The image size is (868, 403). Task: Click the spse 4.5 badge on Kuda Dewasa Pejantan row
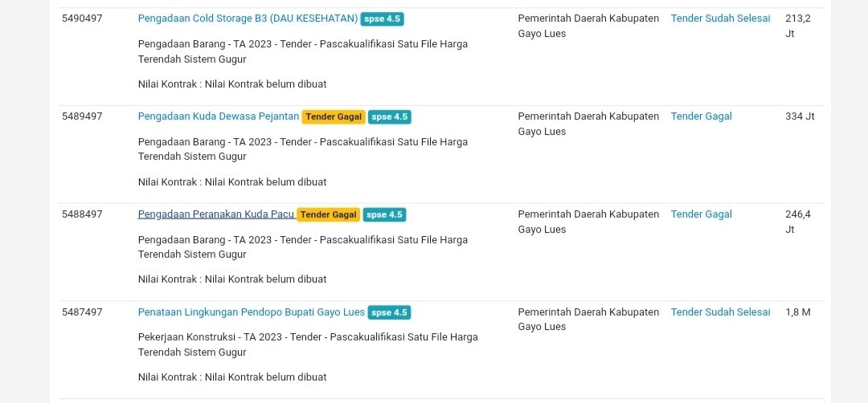390,117
